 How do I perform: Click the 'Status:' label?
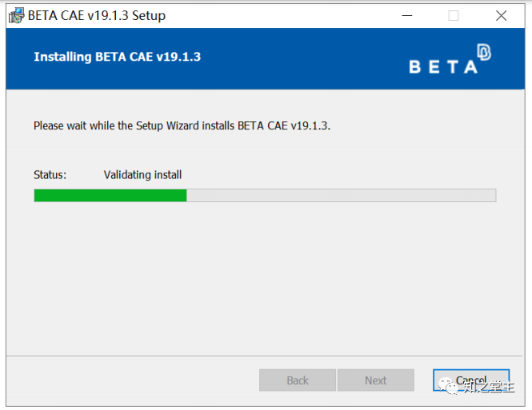coord(50,175)
